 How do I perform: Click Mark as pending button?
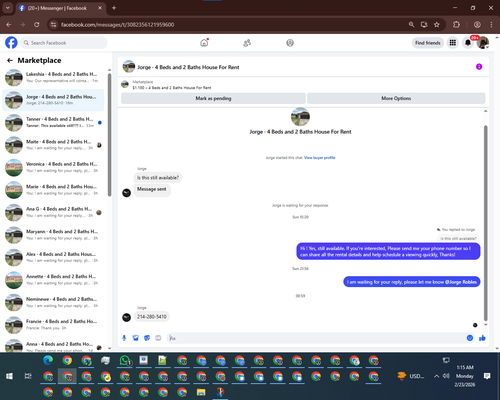point(213,98)
